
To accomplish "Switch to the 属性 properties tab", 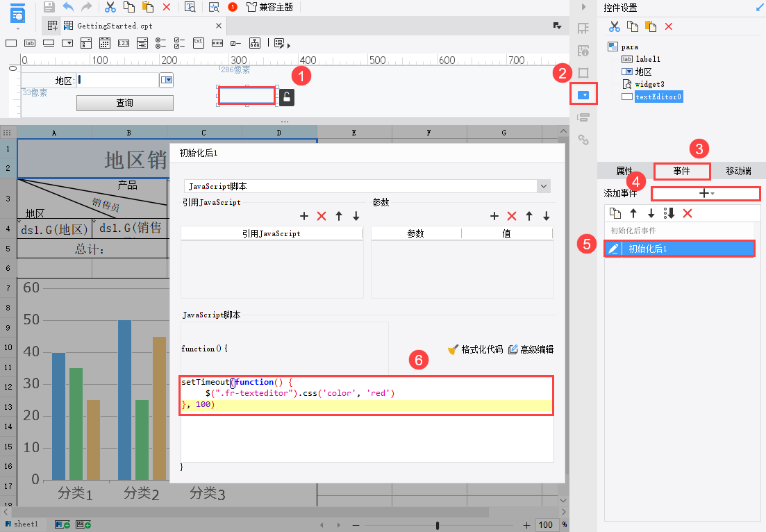I will click(x=624, y=171).
